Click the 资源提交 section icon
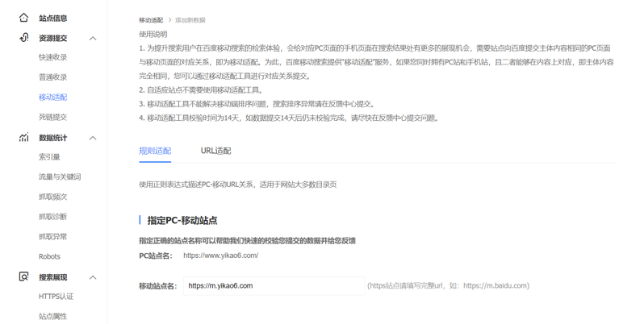The height and width of the screenshot is (324, 644). (x=23, y=38)
